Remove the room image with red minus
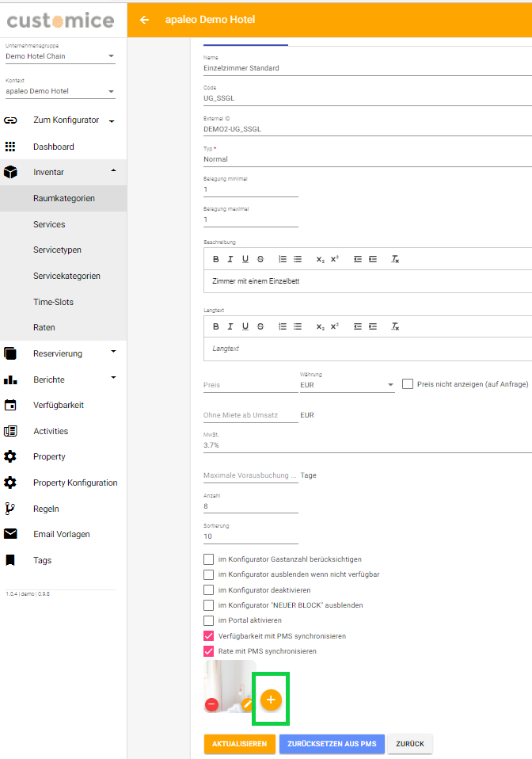Viewport: 532px width, 759px height. pyautogui.click(x=211, y=704)
